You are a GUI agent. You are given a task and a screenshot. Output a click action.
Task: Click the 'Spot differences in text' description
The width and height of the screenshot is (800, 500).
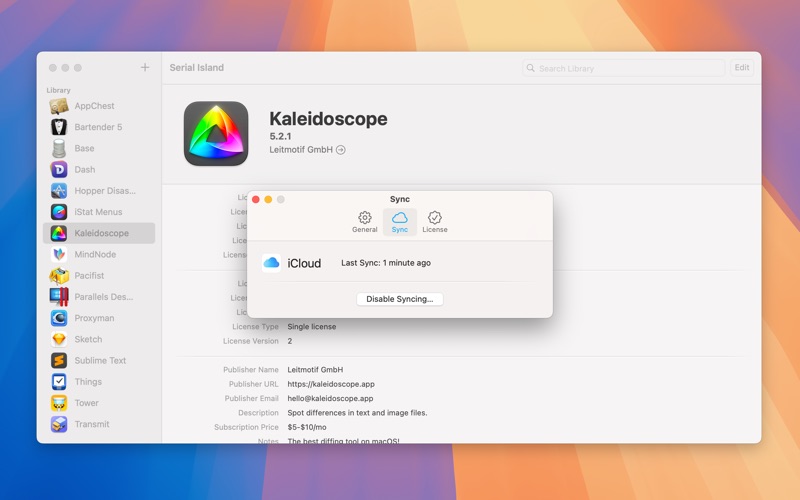point(357,412)
